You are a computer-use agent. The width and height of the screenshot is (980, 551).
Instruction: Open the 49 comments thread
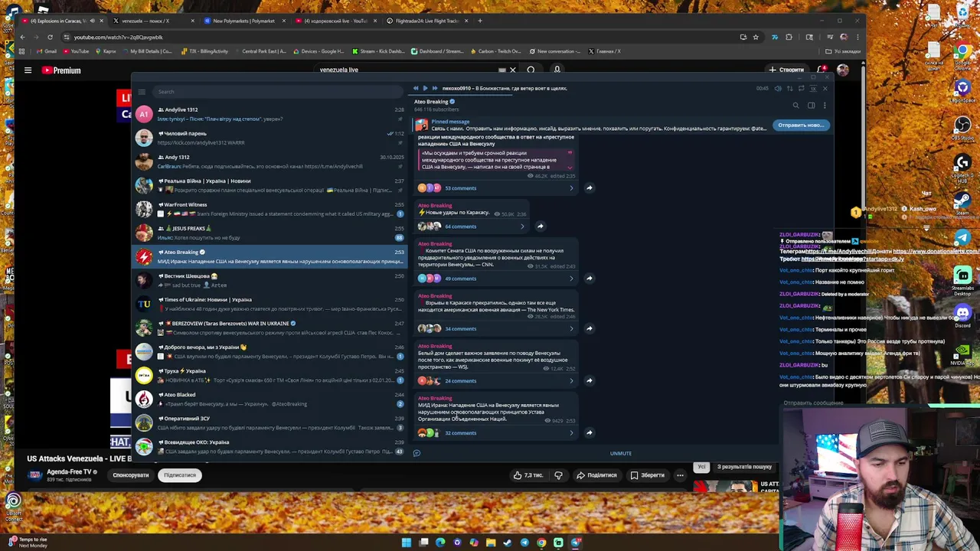(x=495, y=279)
